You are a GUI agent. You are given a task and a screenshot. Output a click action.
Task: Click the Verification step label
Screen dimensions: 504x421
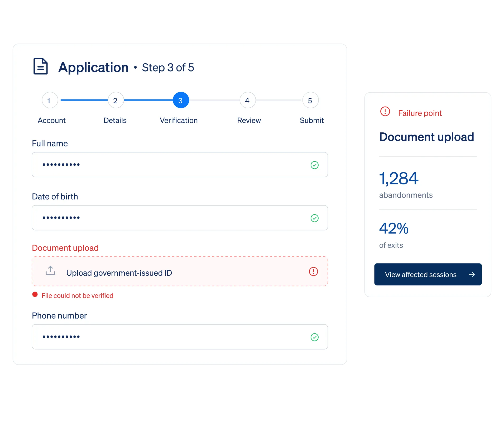click(179, 121)
